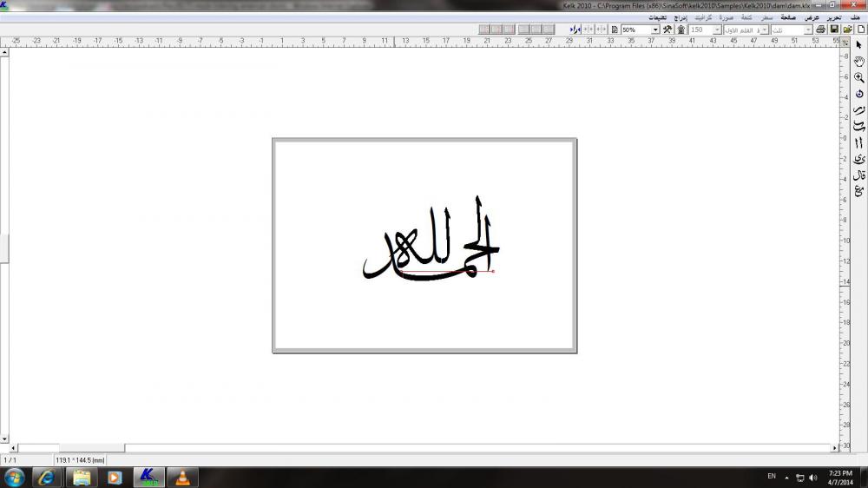Click the horizontal scrollbar thumb
This screenshot has width=868, height=488.
(91, 448)
